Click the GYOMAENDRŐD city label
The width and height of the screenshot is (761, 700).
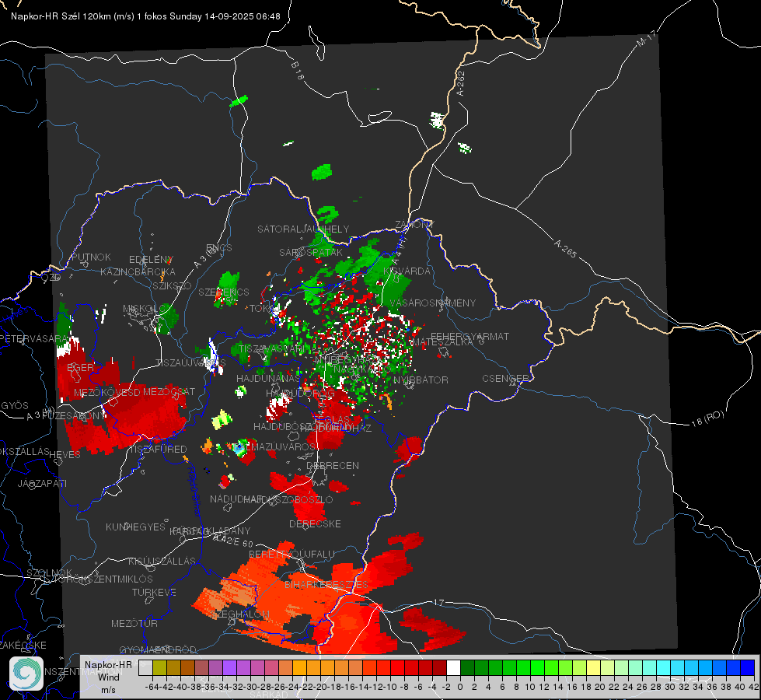point(158,649)
